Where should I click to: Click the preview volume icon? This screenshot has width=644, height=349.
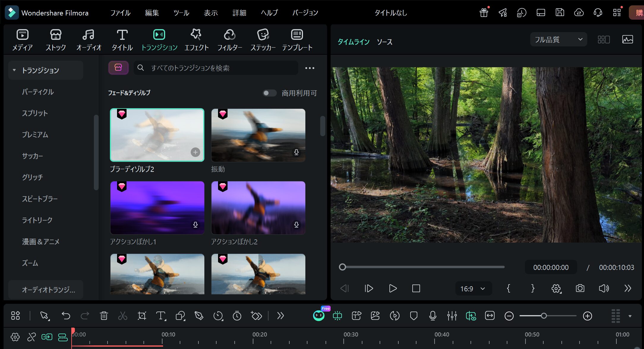point(604,288)
